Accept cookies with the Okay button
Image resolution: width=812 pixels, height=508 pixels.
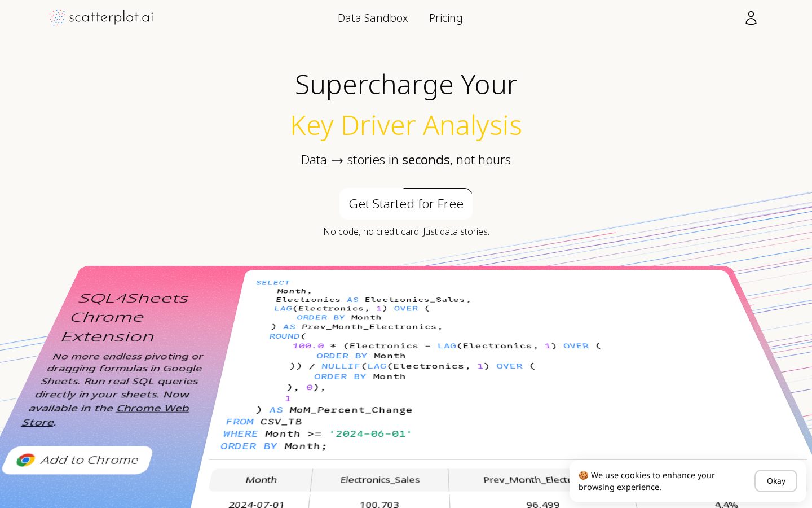pyautogui.click(x=775, y=481)
